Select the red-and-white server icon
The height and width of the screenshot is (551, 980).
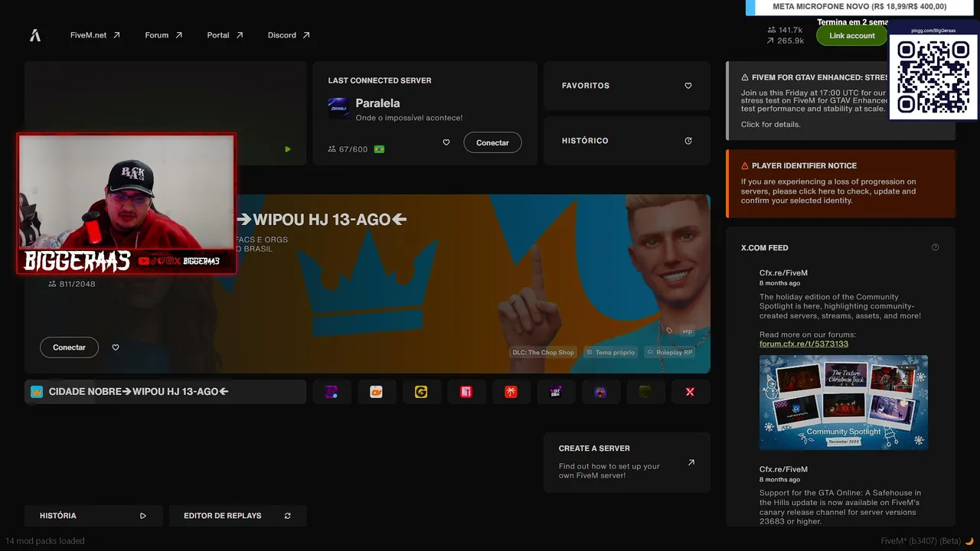(x=466, y=392)
